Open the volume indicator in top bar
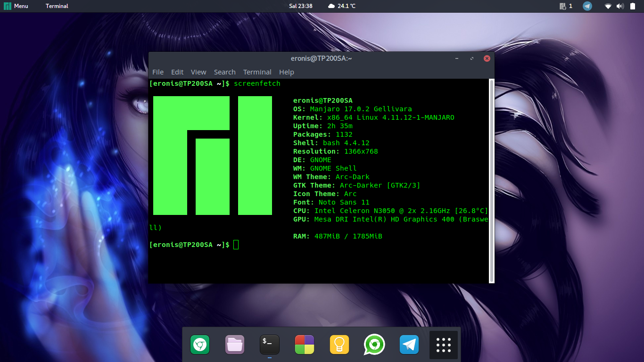The height and width of the screenshot is (362, 644). (620, 6)
